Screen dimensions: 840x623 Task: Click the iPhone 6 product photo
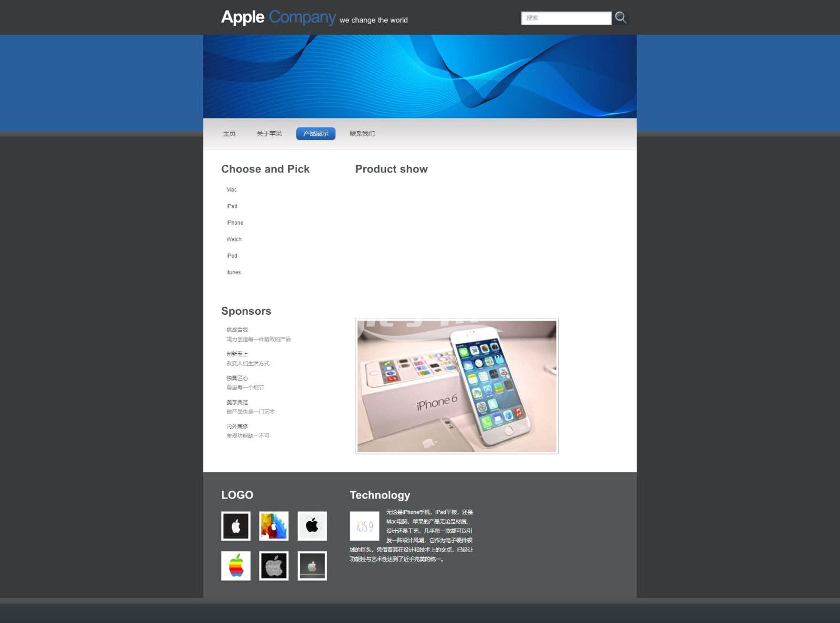click(456, 386)
